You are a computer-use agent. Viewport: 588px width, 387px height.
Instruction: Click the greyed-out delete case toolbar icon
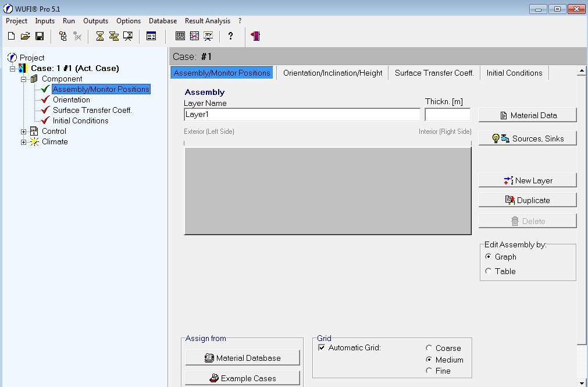tap(77, 36)
